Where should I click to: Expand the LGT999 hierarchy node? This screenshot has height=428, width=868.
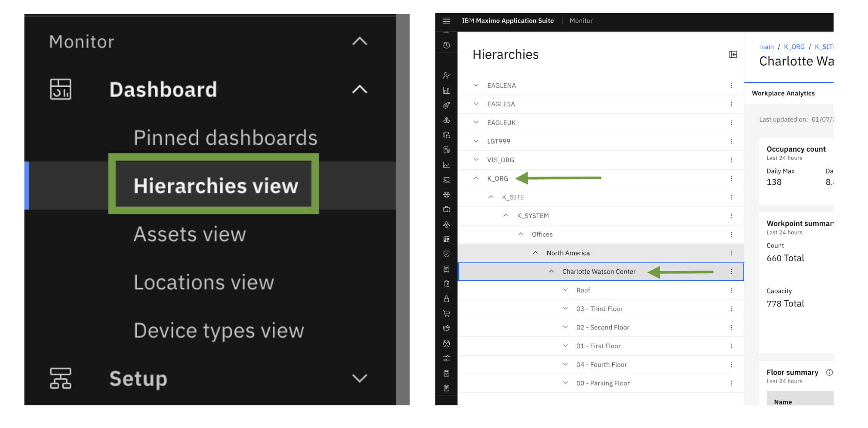(476, 141)
